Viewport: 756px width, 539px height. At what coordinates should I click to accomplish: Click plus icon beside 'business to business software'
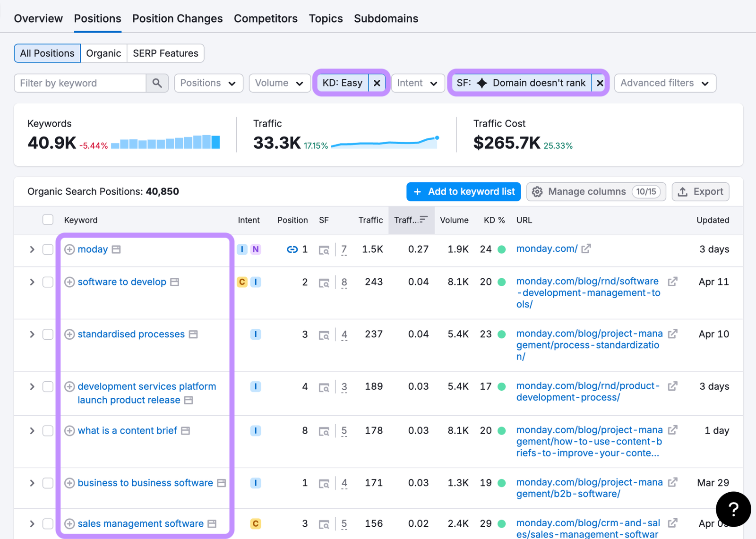pos(69,483)
